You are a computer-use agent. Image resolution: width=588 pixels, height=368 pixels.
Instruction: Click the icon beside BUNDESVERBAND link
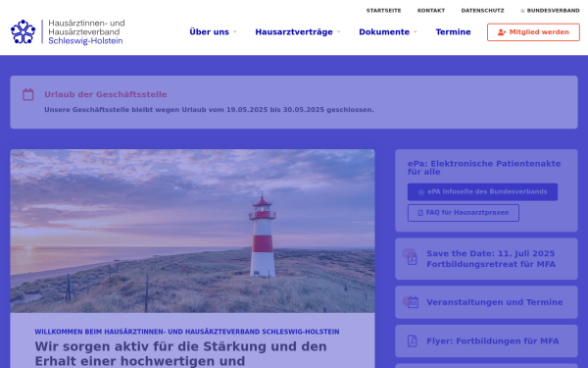[x=522, y=11]
